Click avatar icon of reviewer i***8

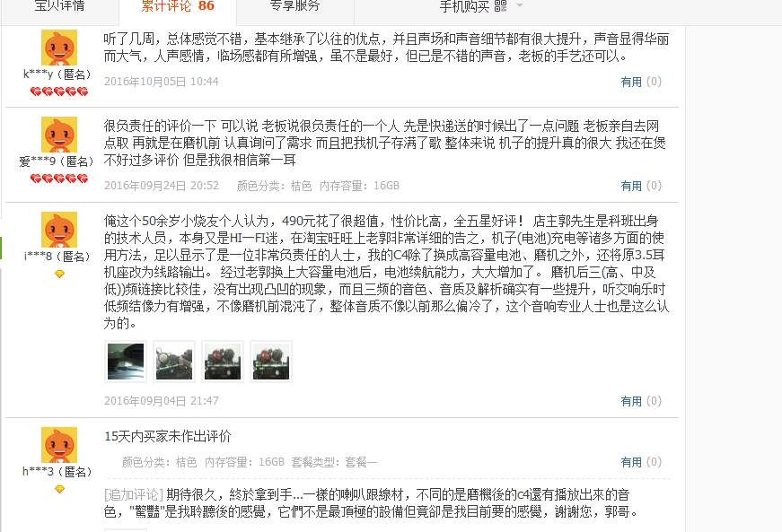pyautogui.click(x=59, y=230)
